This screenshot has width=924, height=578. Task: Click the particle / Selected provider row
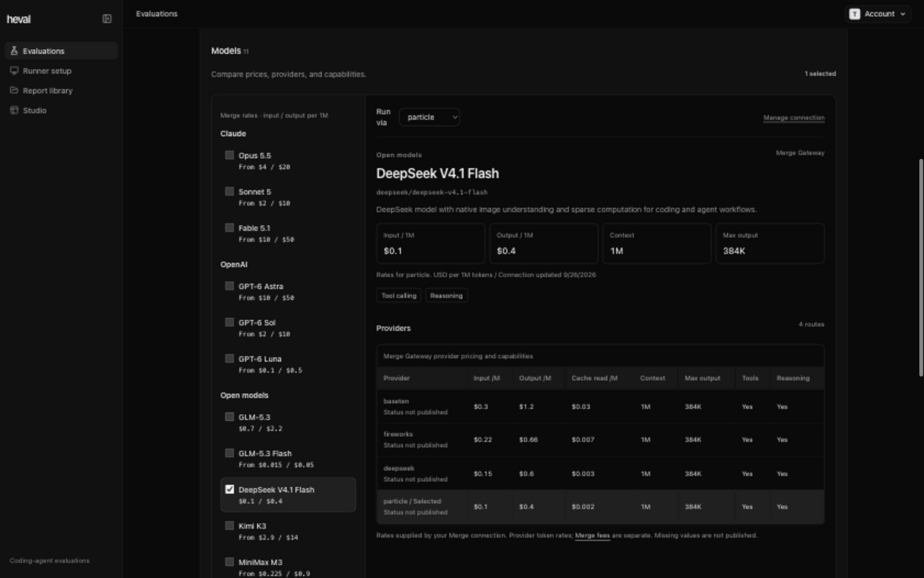pyautogui.click(x=600, y=506)
